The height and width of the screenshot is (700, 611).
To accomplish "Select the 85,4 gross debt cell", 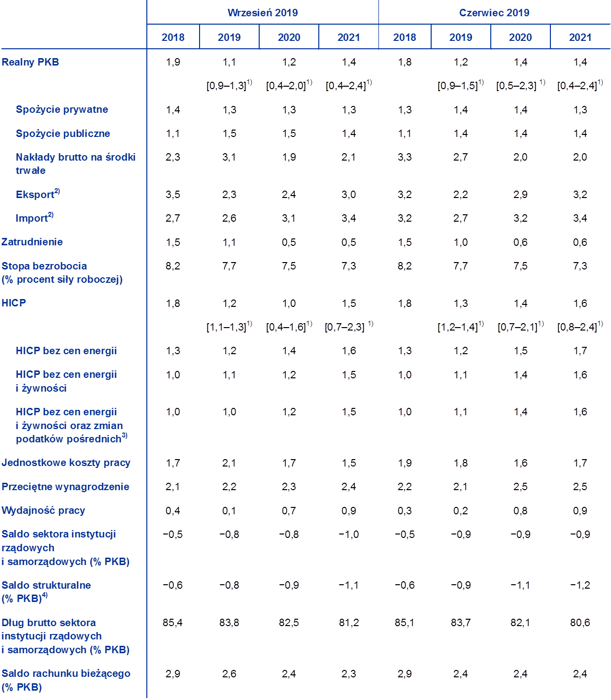I will pyautogui.click(x=172, y=623).
